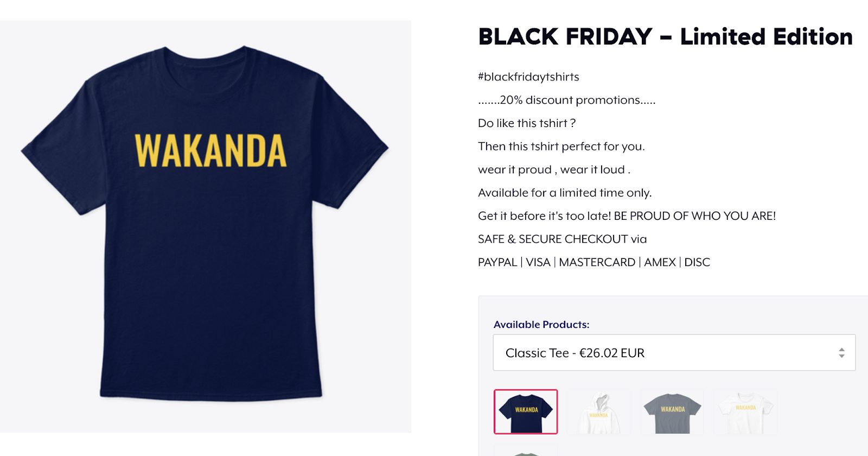Select the white WAKANDA tee thumbnail
The height and width of the screenshot is (456, 868).
[745, 411]
